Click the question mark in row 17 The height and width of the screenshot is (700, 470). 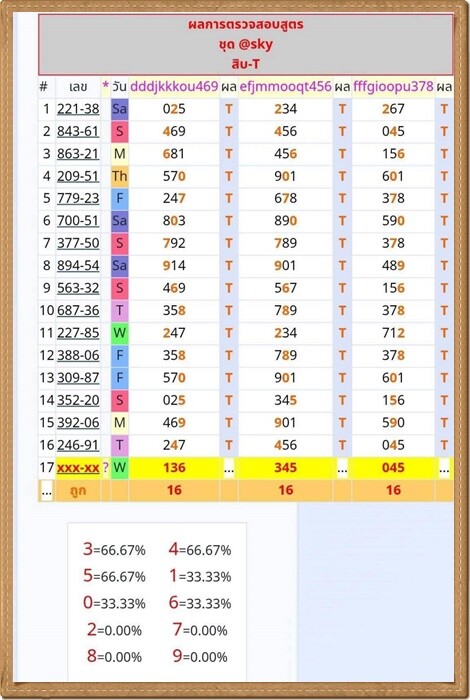[105, 467]
